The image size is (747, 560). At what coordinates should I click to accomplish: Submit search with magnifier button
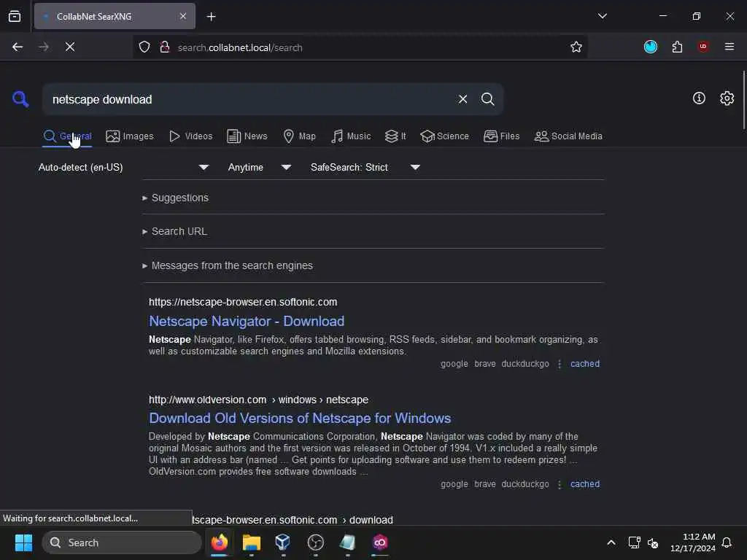487,99
